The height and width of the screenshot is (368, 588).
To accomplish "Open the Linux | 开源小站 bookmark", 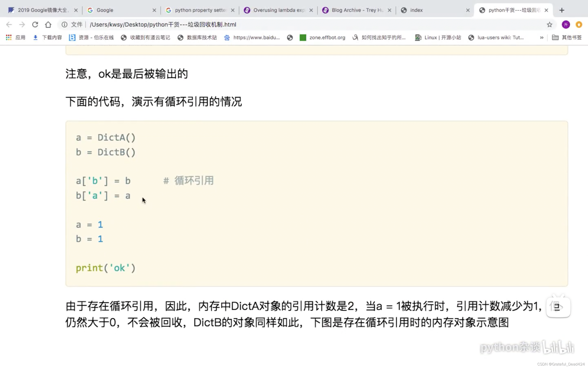I will [438, 37].
